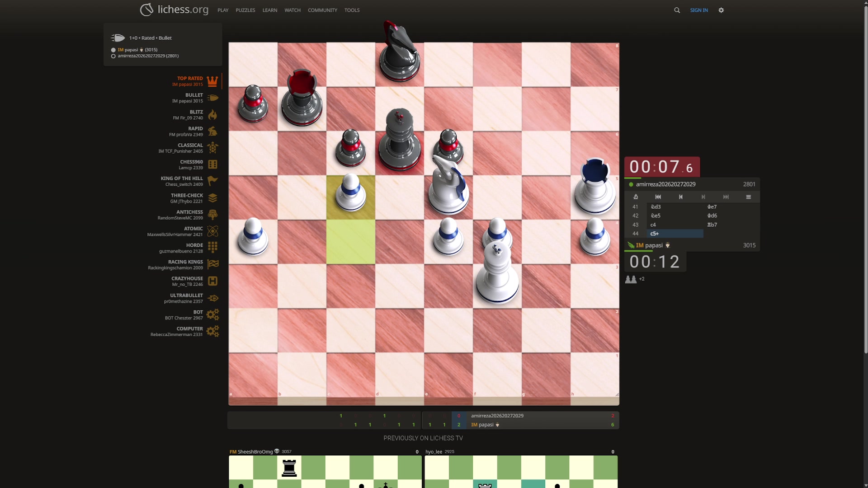
Task: Select move Nd3 in move list
Action: coord(656,206)
